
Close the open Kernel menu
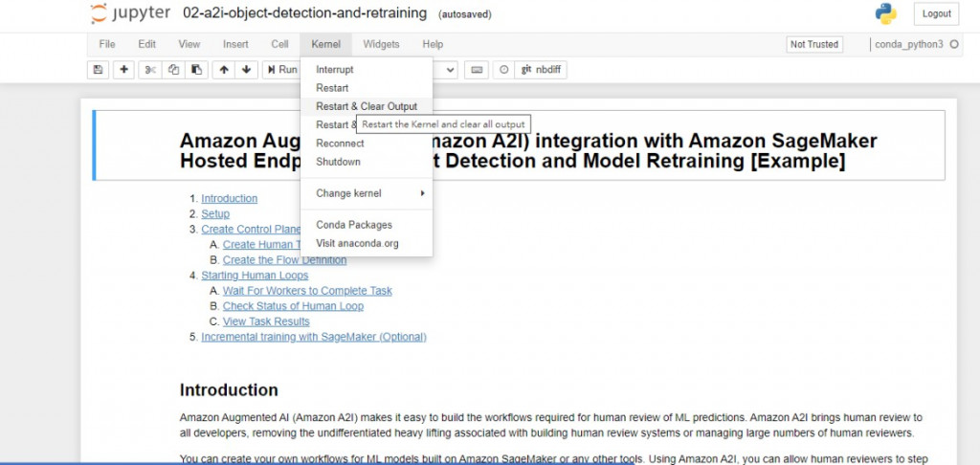tap(326, 44)
